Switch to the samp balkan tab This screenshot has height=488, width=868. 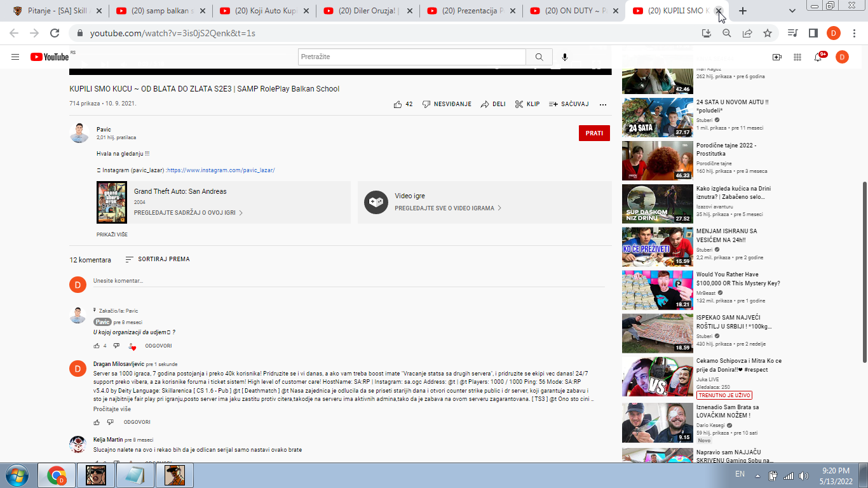pyautogui.click(x=161, y=11)
